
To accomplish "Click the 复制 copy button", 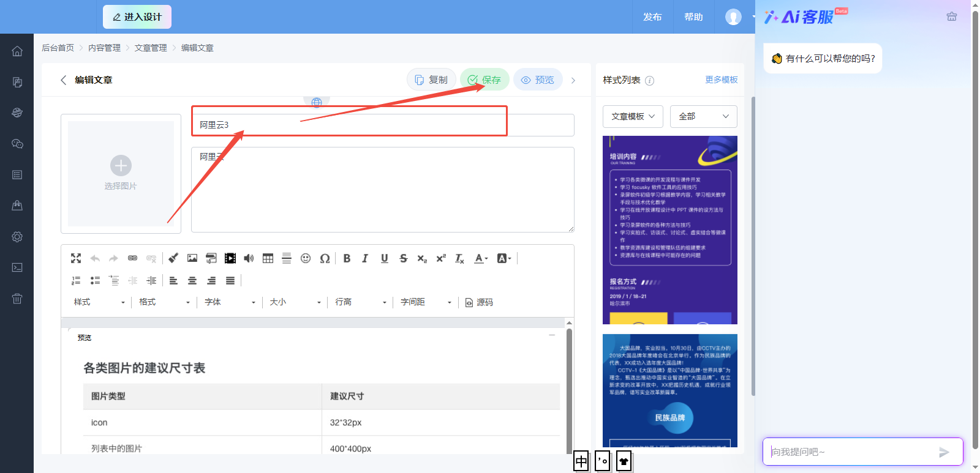I will pos(431,80).
